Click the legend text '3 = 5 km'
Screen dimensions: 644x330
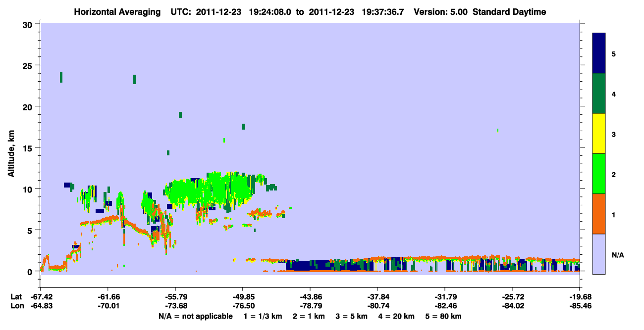(x=352, y=316)
